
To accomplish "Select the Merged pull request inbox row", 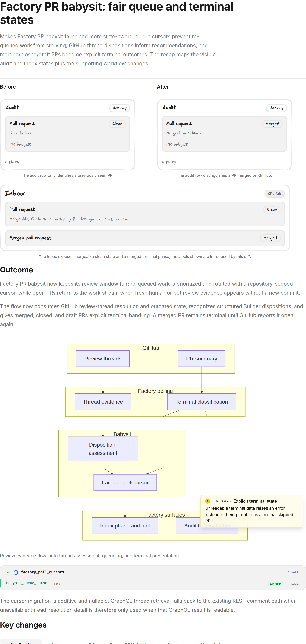I will pos(145,238).
